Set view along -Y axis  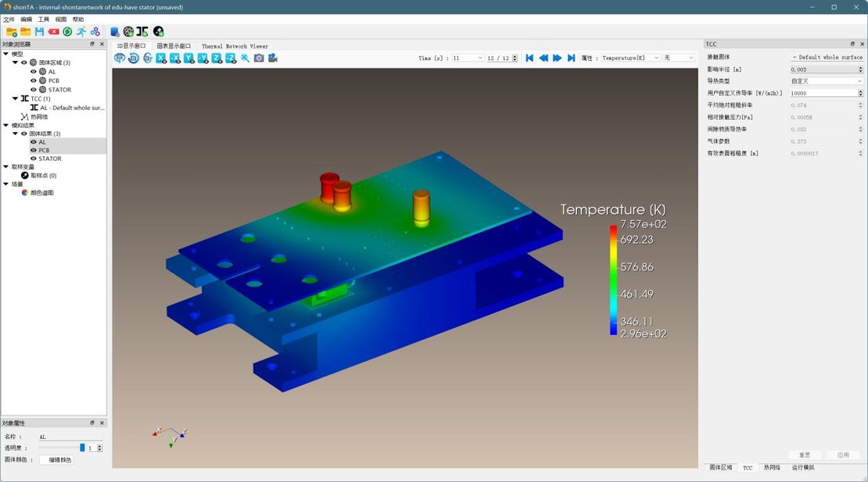coord(203,58)
